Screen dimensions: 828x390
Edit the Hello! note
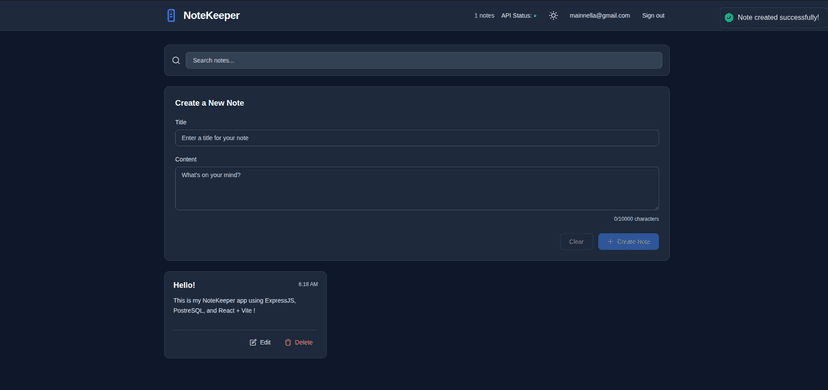(x=260, y=343)
